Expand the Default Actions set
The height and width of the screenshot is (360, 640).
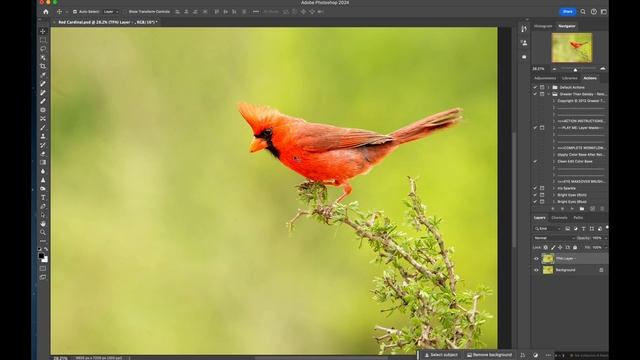pos(548,87)
